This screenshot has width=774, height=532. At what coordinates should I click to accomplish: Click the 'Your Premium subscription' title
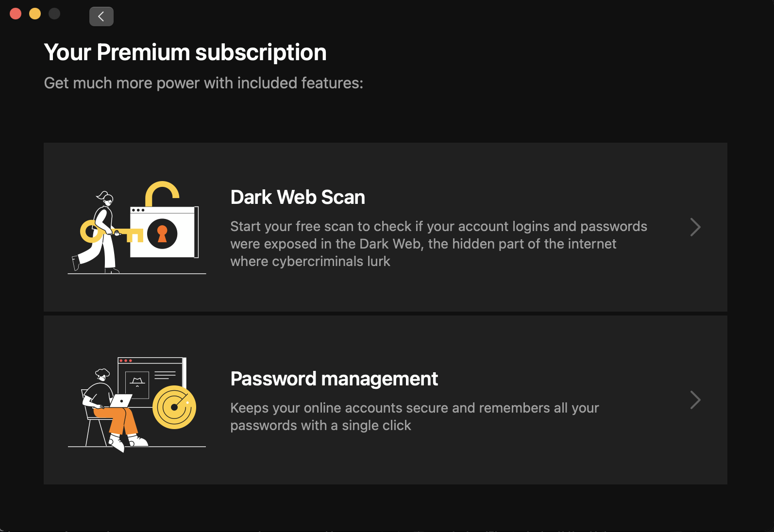click(x=185, y=52)
